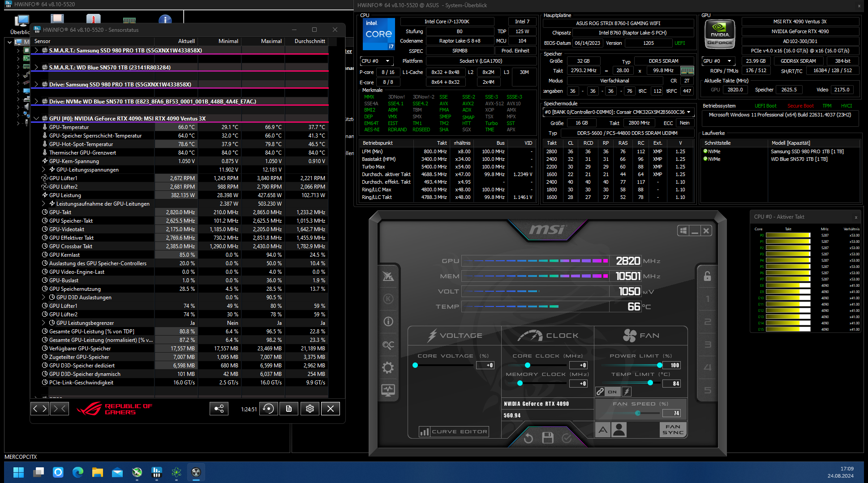Open Task View on the taskbar

point(39,472)
